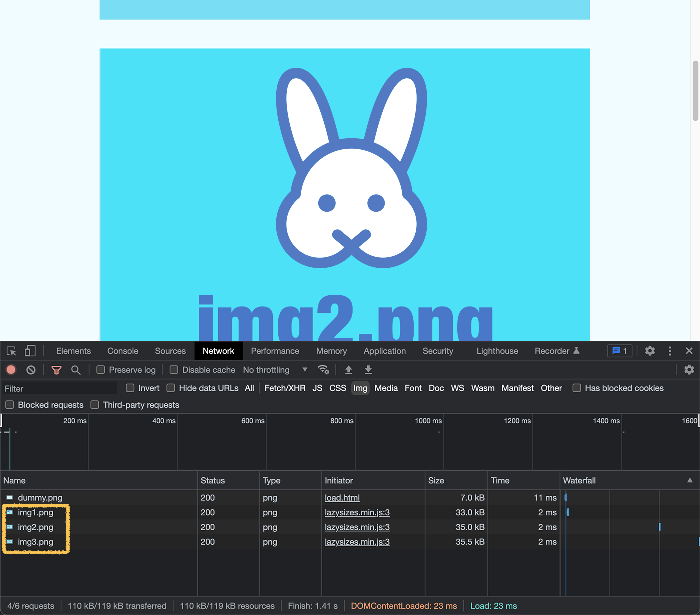Screen dimensions: 700x615
Task: Close the DevTools panel
Action: click(x=689, y=351)
